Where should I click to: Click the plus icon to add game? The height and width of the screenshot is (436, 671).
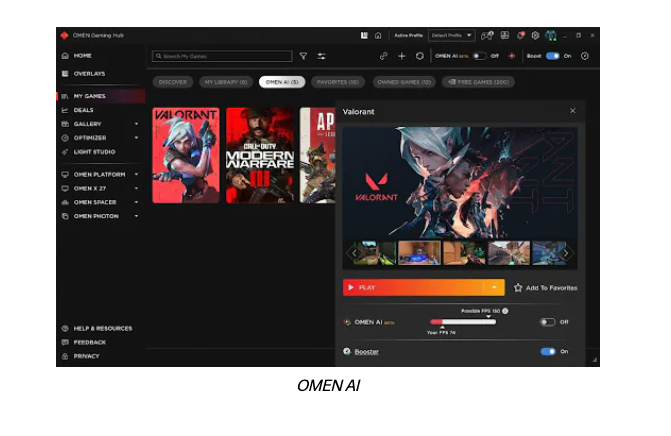pos(402,56)
